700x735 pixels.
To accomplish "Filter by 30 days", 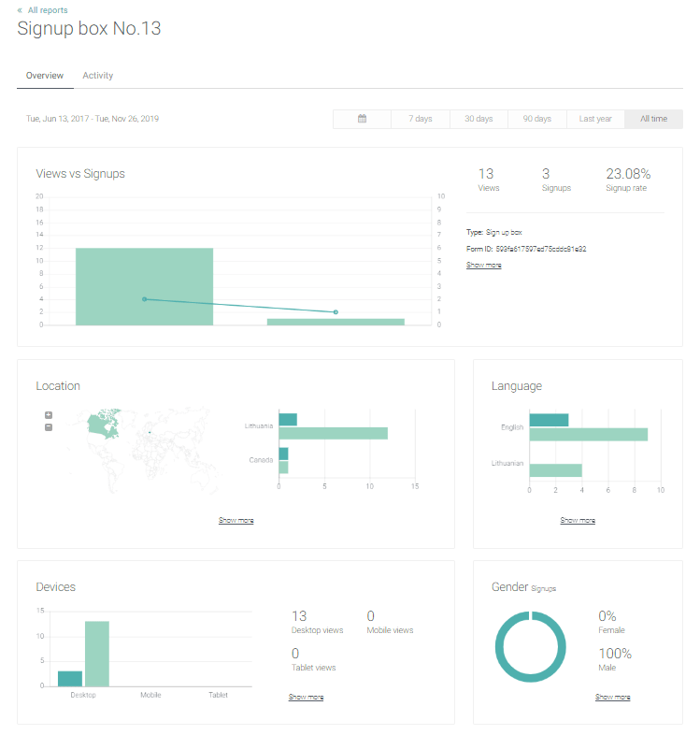I will 479,119.
